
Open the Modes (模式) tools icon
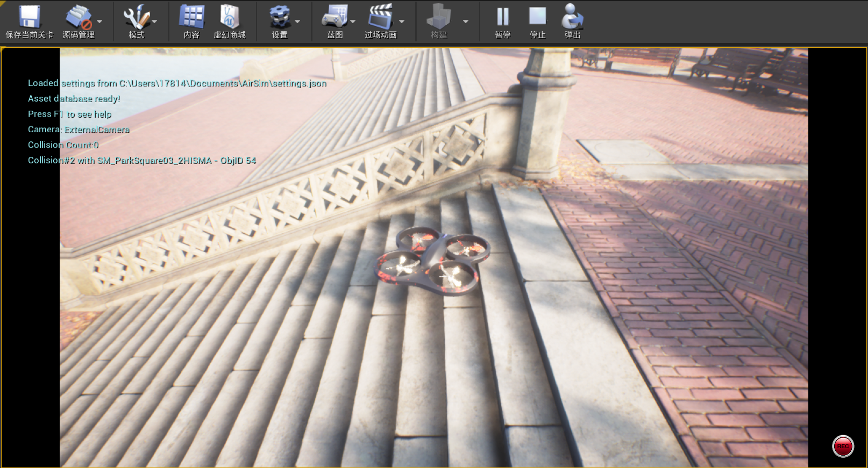pyautogui.click(x=136, y=17)
